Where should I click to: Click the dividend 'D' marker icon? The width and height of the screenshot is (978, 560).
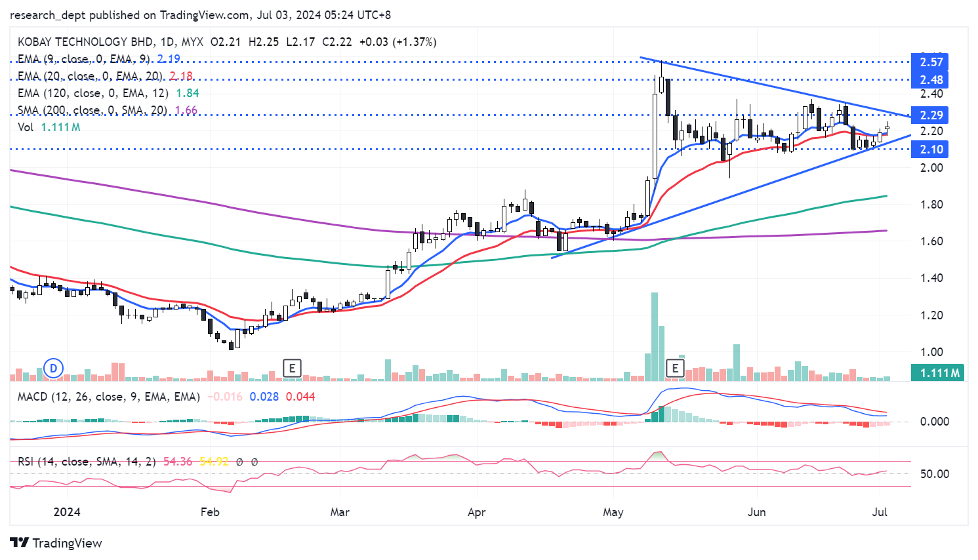(54, 368)
